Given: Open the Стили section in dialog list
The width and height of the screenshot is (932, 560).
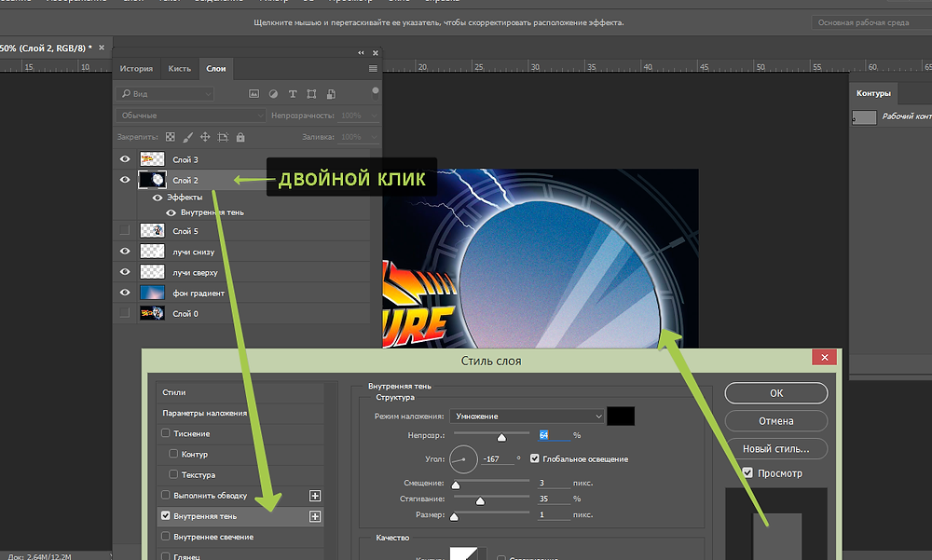Looking at the screenshot, I should pyautogui.click(x=240, y=392).
